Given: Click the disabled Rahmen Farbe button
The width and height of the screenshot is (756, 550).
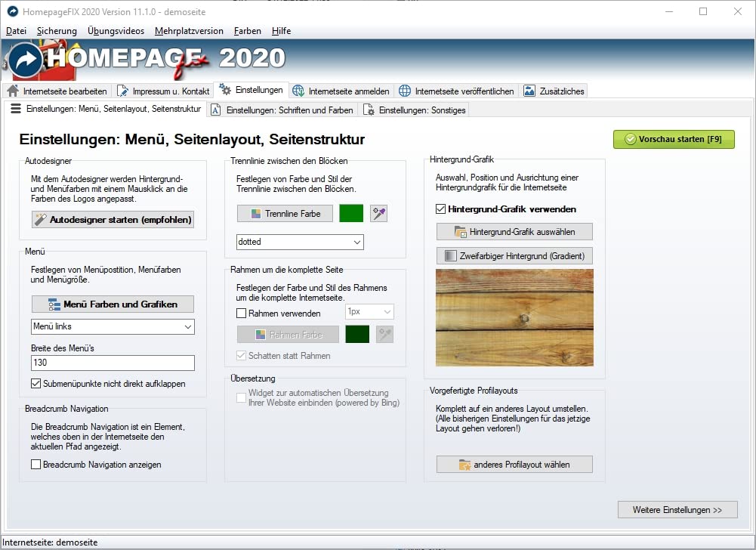Looking at the screenshot, I should point(288,335).
